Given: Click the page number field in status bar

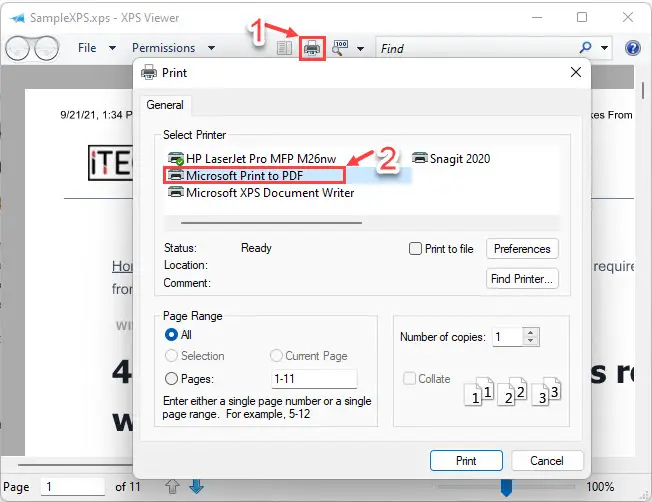Looking at the screenshot, I should point(73,487).
